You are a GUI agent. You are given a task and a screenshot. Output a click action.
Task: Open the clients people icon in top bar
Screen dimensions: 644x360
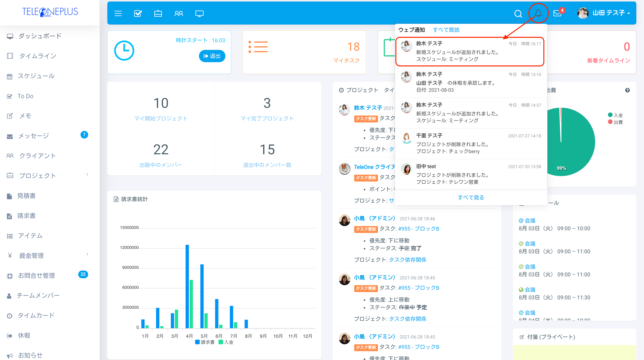coord(178,13)
